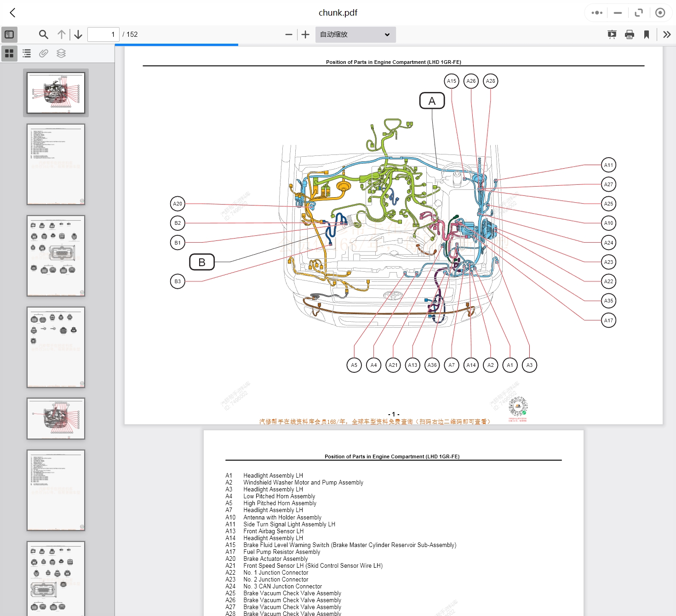Click the page number input field

tap(103, 34)
